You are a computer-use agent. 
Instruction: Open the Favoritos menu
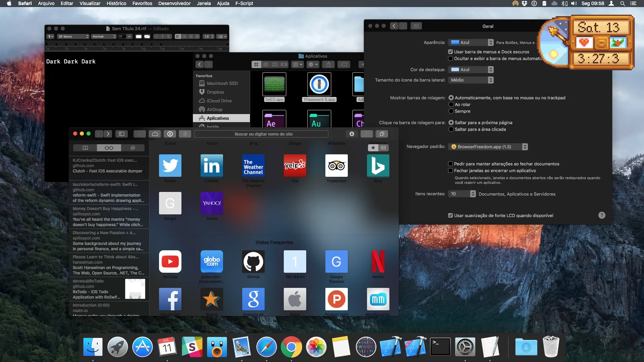click(142, 3)
